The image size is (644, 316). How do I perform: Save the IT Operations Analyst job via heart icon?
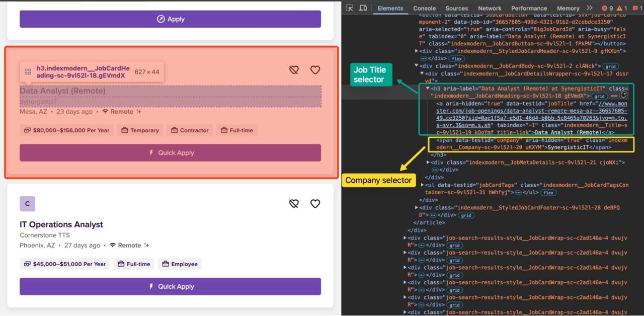click(x=315, y=204)
